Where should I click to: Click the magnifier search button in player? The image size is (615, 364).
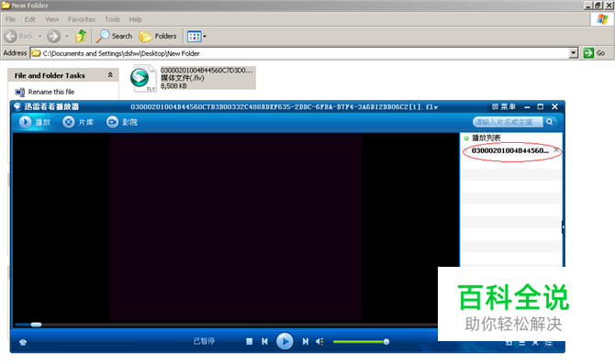pos(550,122)
